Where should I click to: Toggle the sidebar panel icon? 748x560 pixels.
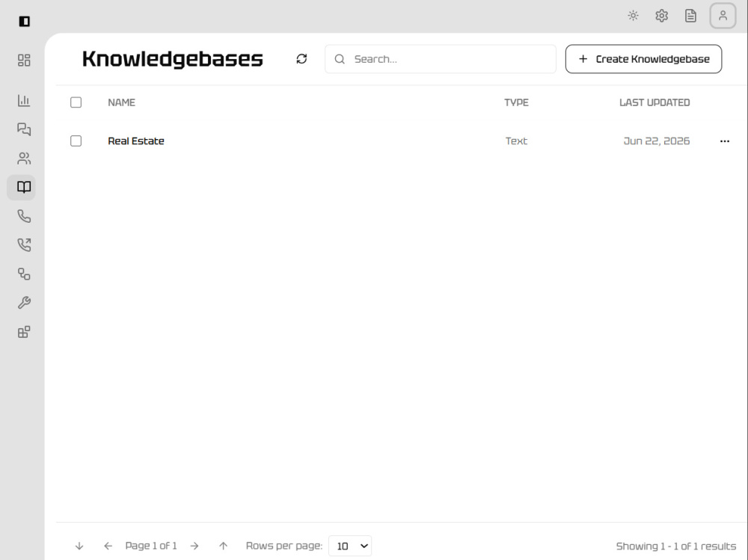[x=25, y=22]
